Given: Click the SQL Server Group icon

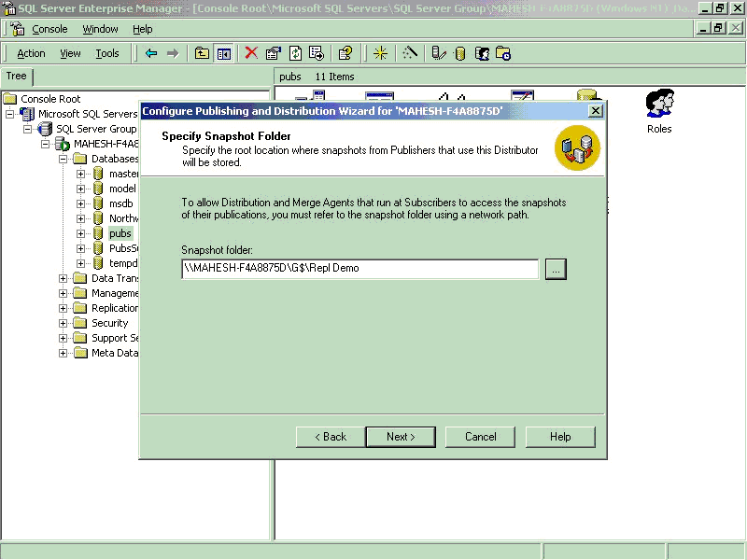Looking at the screenshot, I should 45,129.
